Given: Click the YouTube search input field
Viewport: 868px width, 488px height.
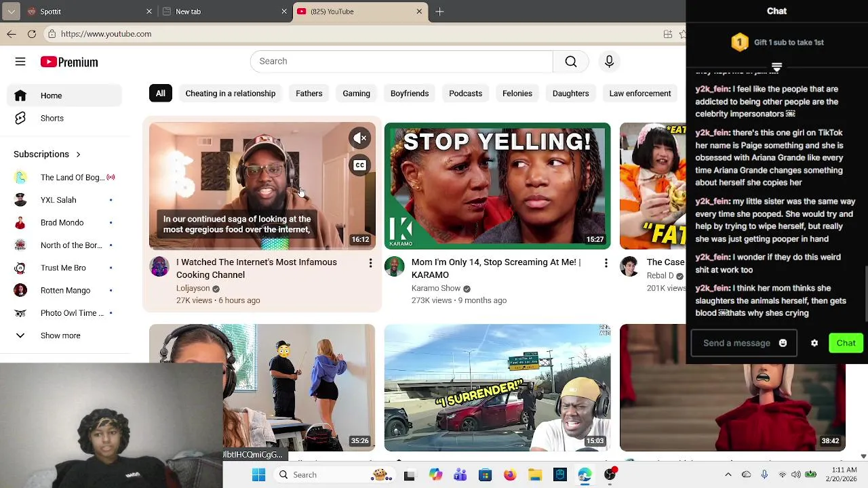Looking at the screenshot, I should click(401, 61).
